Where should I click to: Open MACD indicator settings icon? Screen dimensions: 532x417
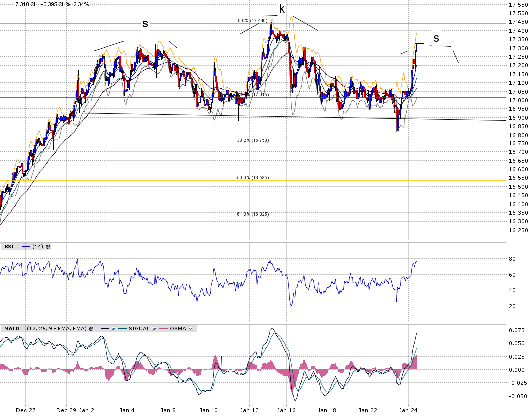(x=91, y=329)
